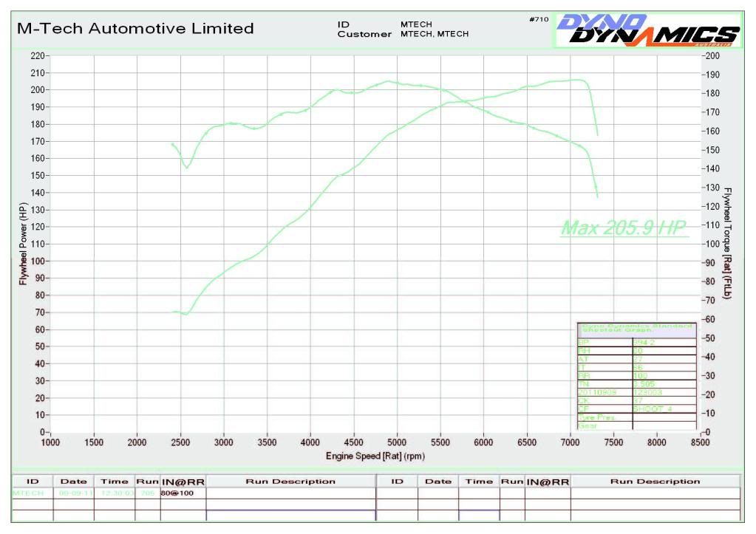
Task: Click the 50 tick on the Flywheel Power axis
Action: coord(39,346)
